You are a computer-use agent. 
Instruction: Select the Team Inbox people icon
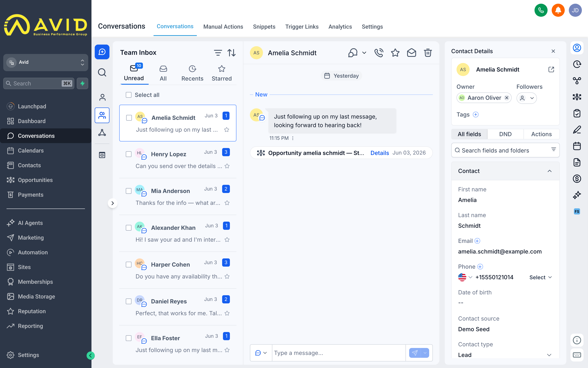[102, 115]
